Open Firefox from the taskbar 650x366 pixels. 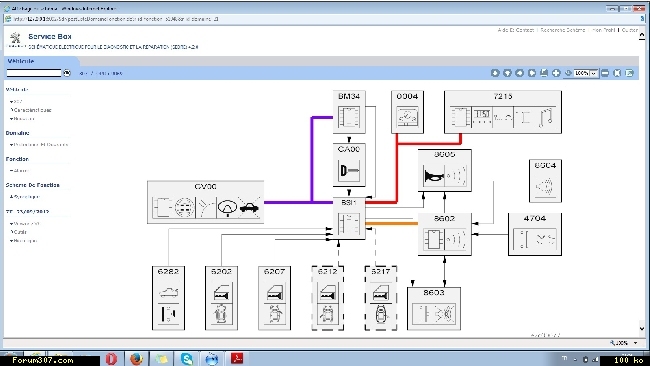136,359
